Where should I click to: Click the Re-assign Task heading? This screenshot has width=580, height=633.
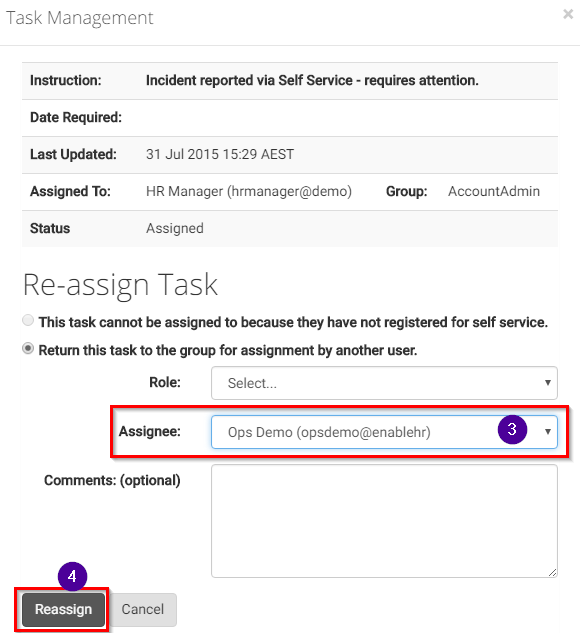pos(120,285)
